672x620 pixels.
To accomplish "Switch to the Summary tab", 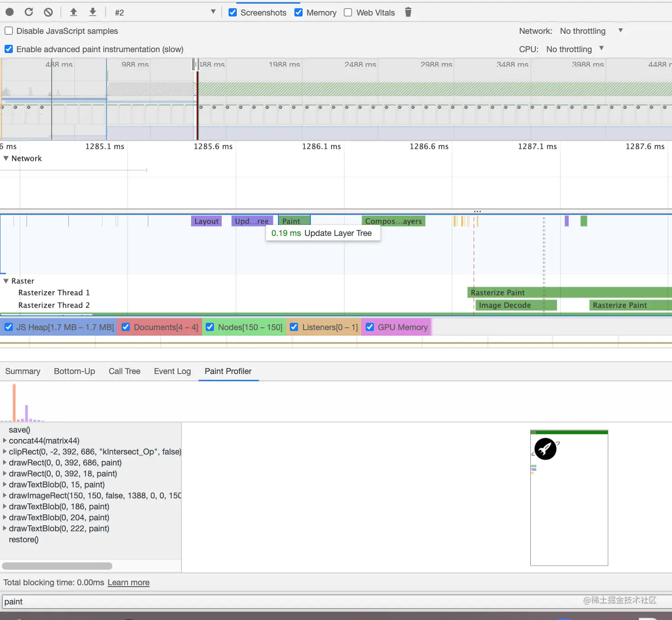I will 23,371.
